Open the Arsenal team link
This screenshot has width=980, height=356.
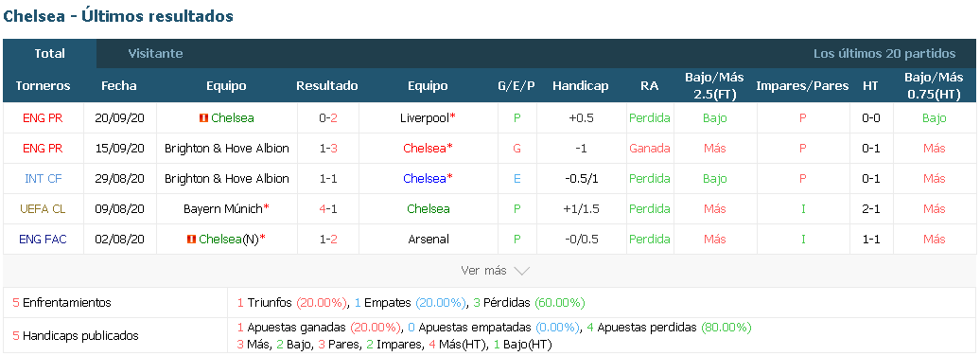pos(429,239)
